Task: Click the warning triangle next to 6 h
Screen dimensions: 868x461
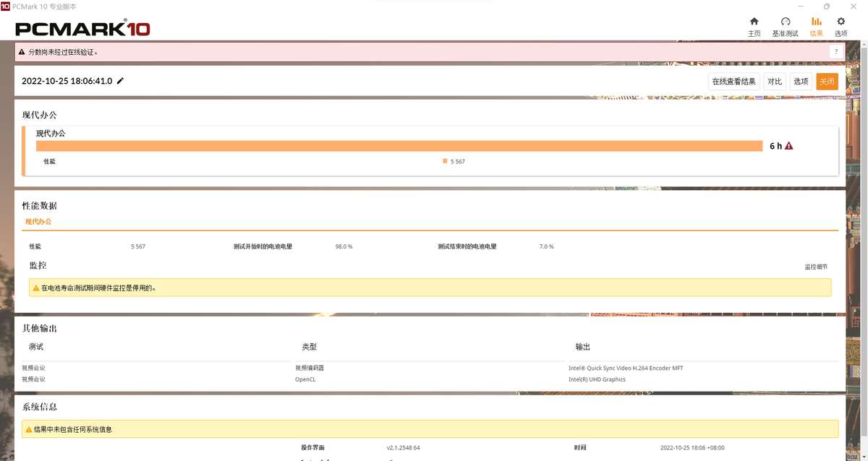Action: click(788, 145)
